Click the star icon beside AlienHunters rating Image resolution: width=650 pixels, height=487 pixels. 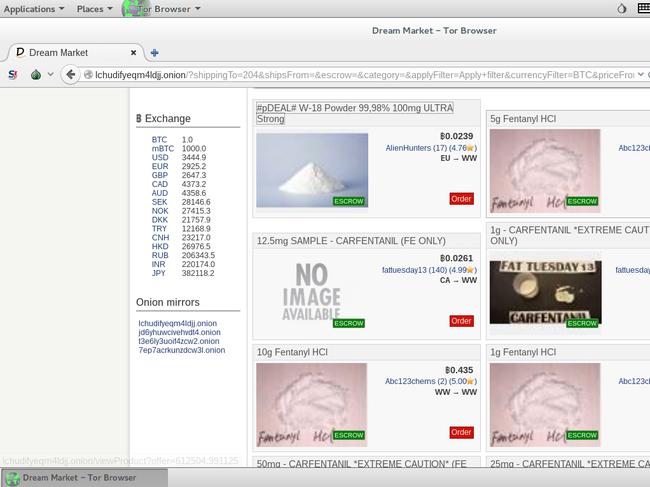click(470, 148)
